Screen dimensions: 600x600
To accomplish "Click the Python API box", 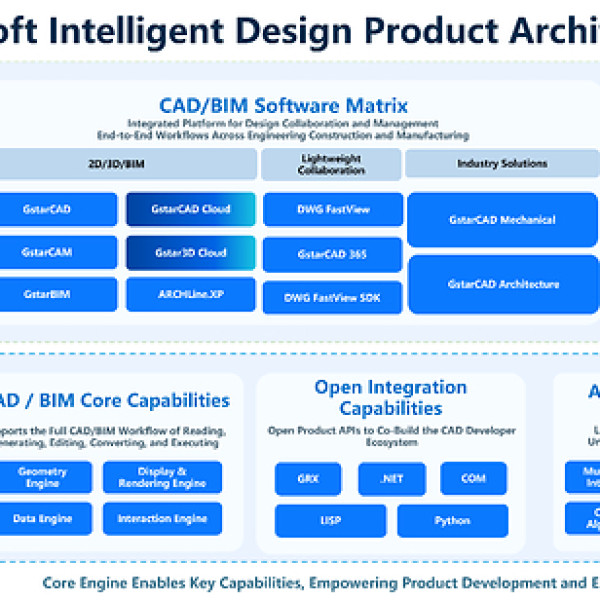I will point(453,521).
